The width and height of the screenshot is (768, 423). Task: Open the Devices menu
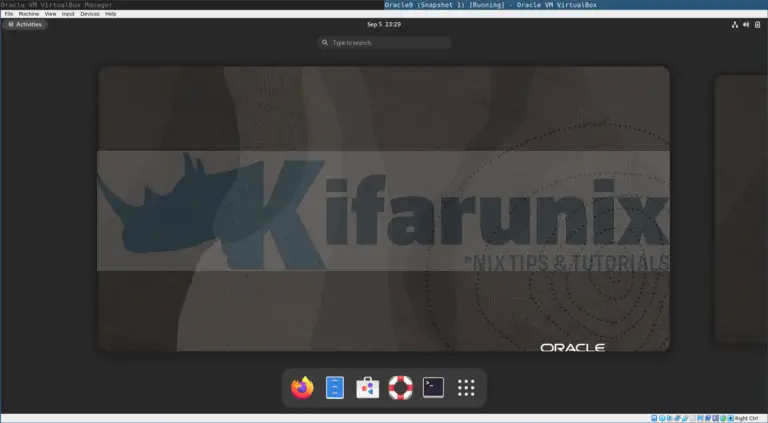pyautogui.click(x=90, y=14)
